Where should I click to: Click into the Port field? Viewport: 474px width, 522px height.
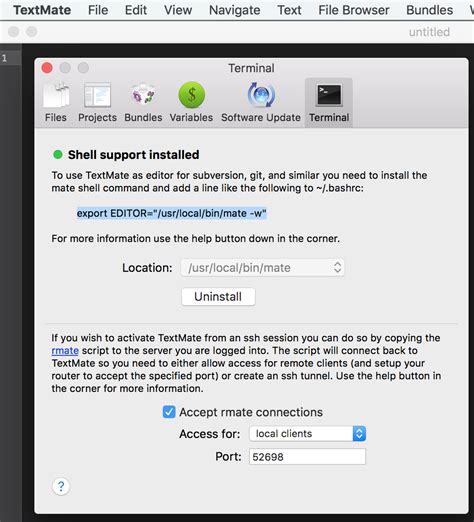[307, 457]
